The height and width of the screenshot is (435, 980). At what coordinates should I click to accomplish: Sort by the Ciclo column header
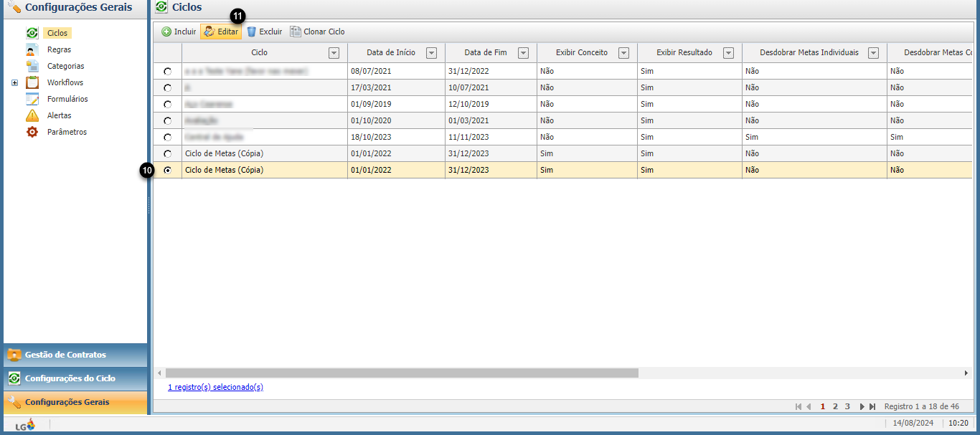pyautogui.click(x=260, y=53)
